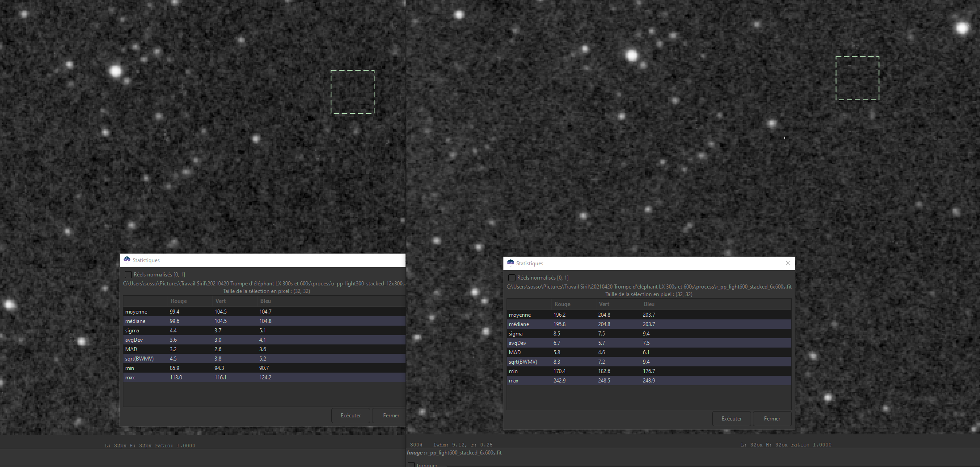
Task: Click the moyenne Rouge value 99.4
Action: coord(174,312)
